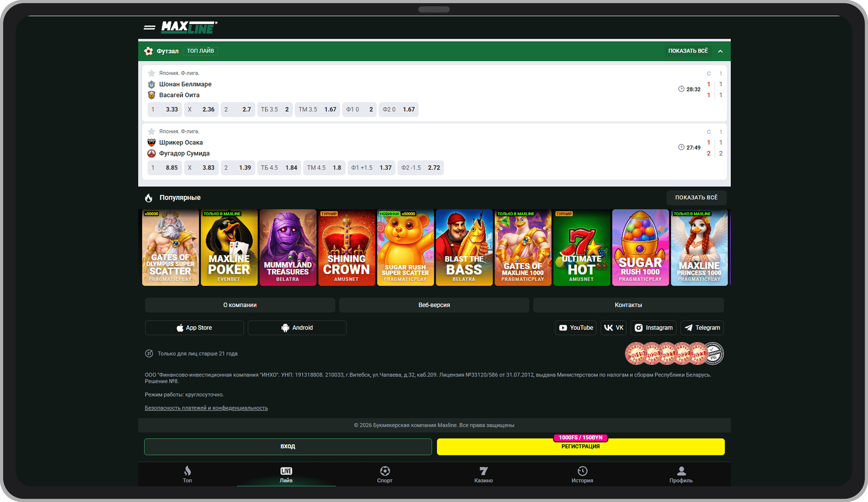Open Gates of Maxline 1000 game
The height and width of the screenshot is (502, 868).
point(523,248)
